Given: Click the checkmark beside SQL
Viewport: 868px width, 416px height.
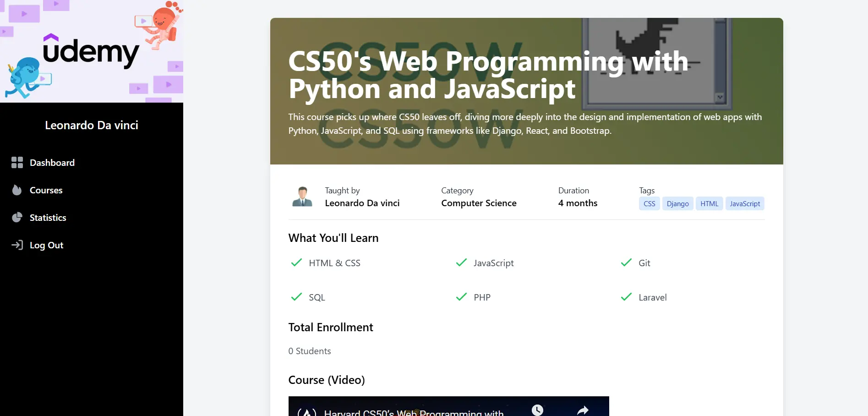Looking at the screenshot, I should [296, 297].
